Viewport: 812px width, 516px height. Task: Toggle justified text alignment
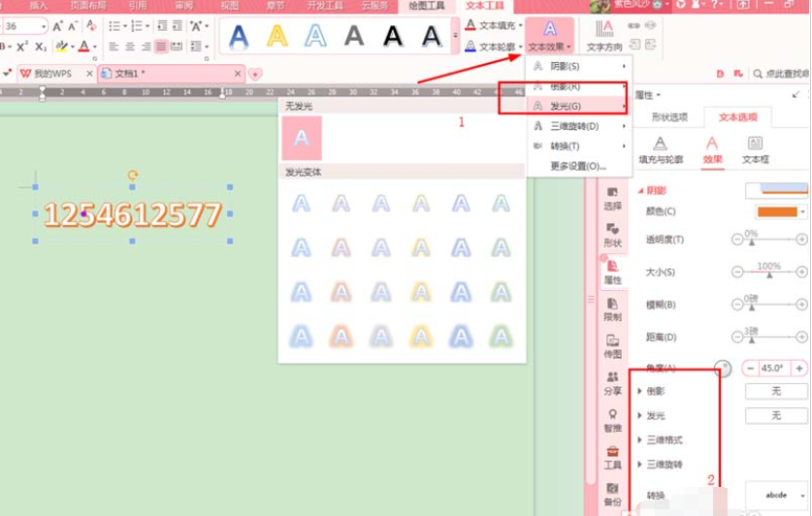point(161,47)
